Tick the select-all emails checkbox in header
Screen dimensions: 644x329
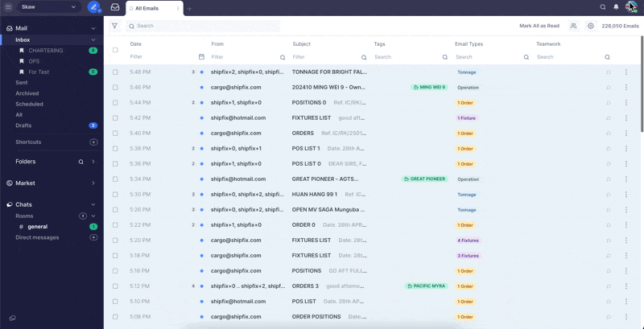point(115,50)
